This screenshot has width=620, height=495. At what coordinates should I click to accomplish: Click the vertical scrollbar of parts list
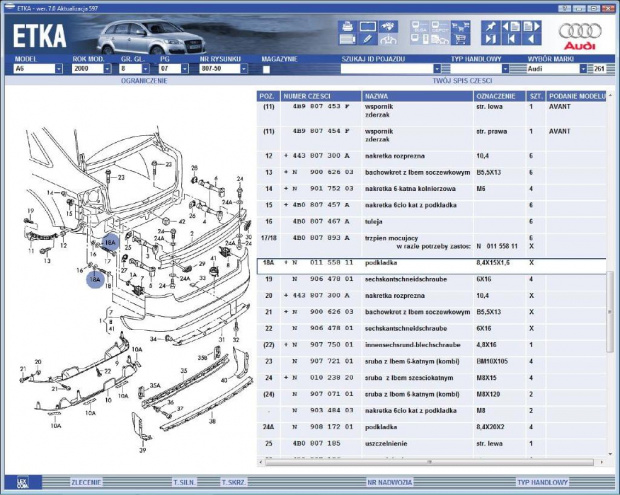610,312
